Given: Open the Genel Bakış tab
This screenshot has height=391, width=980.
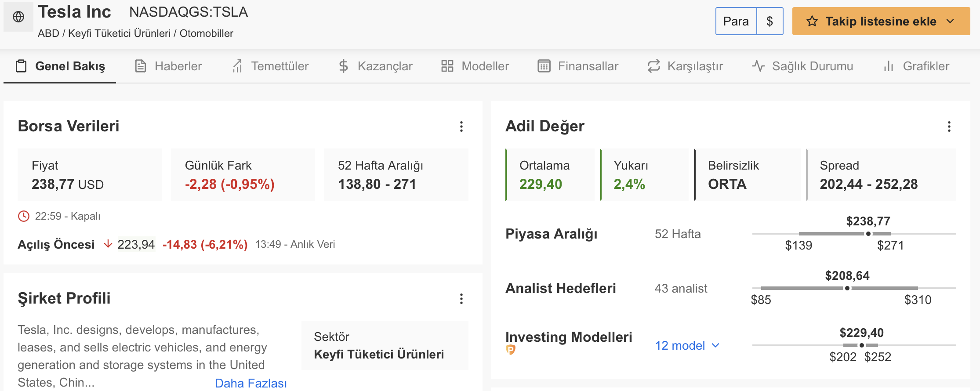Looking at the screenshot, I should (60, 66).
